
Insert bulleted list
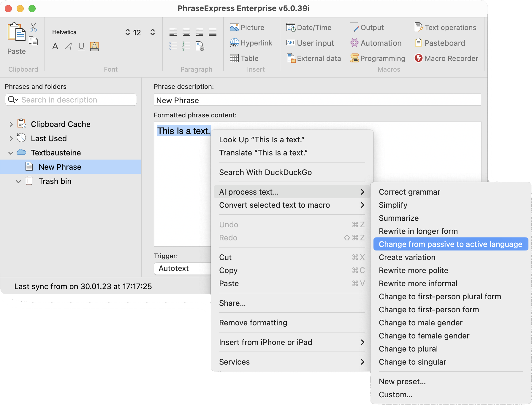coord(173,46)
